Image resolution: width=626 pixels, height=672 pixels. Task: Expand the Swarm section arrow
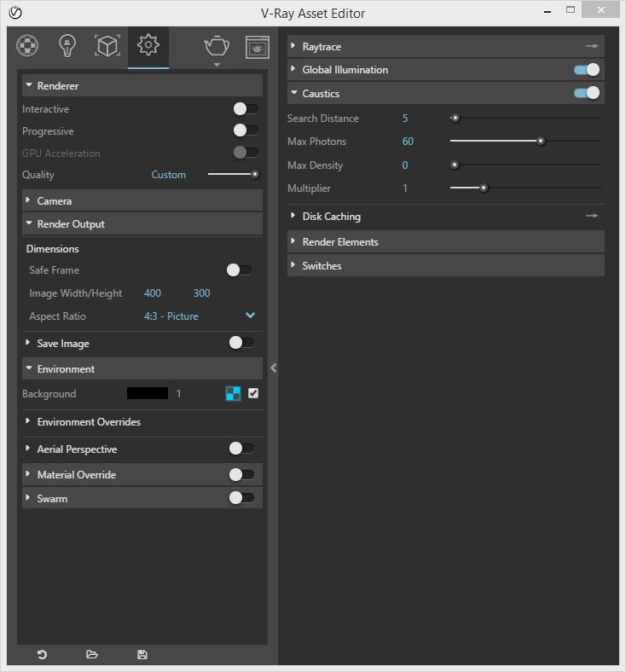[x=28, y=497]
